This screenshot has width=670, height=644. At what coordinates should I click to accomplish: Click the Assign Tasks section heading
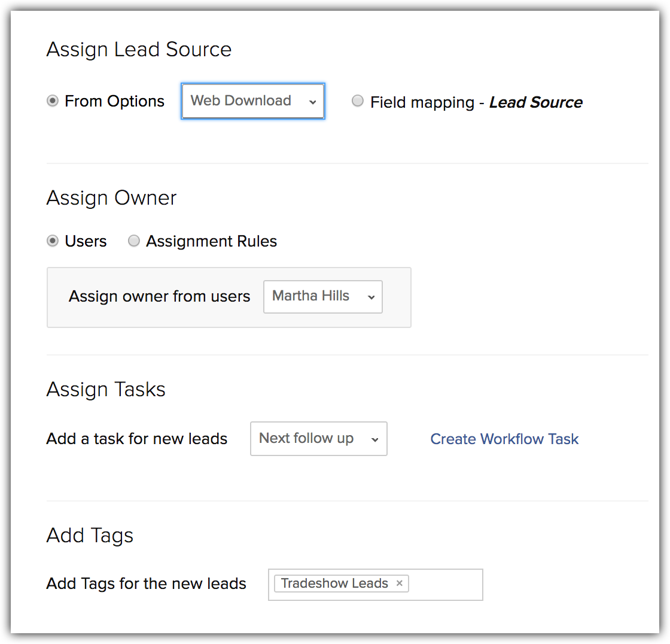coord(106,390)
